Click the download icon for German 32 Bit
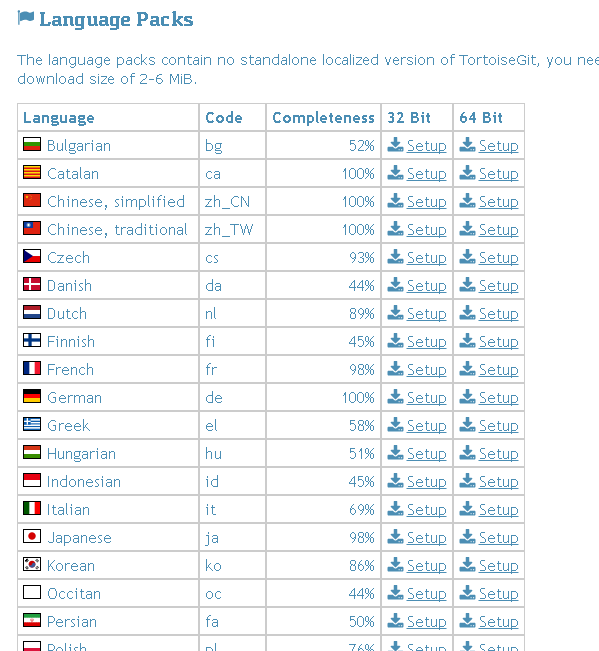The height and width of the screenshot is (651, 599). [395, 396]
